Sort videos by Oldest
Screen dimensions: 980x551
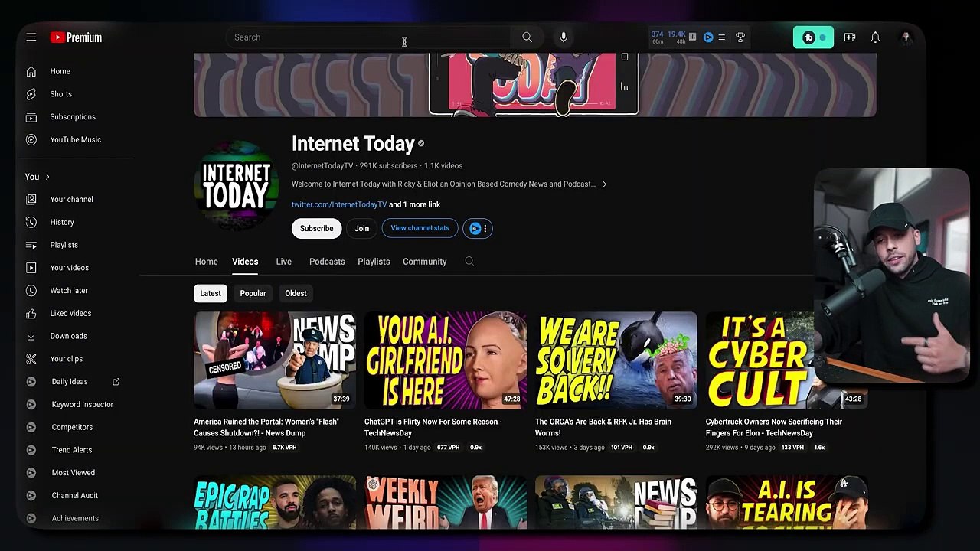[296, 293]
